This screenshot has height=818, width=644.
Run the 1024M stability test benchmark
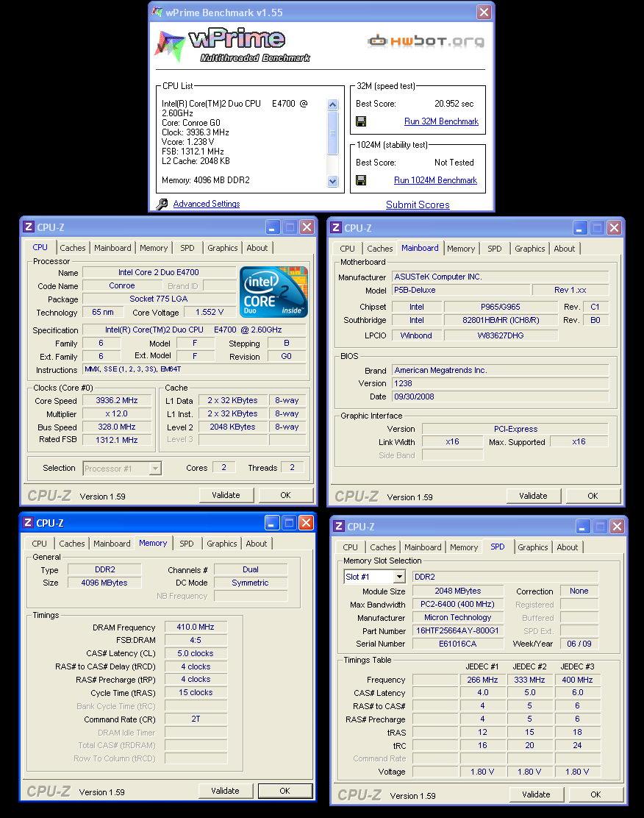click(435, 180)
